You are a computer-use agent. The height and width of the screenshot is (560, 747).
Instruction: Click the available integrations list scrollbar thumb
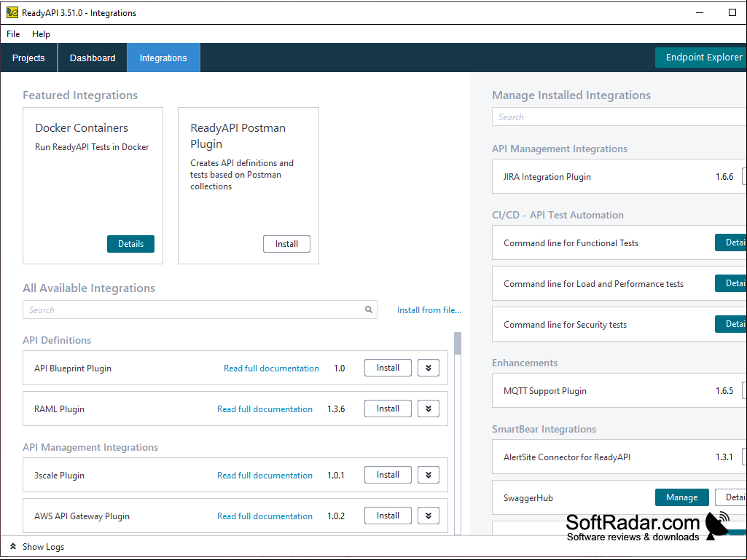458,343
